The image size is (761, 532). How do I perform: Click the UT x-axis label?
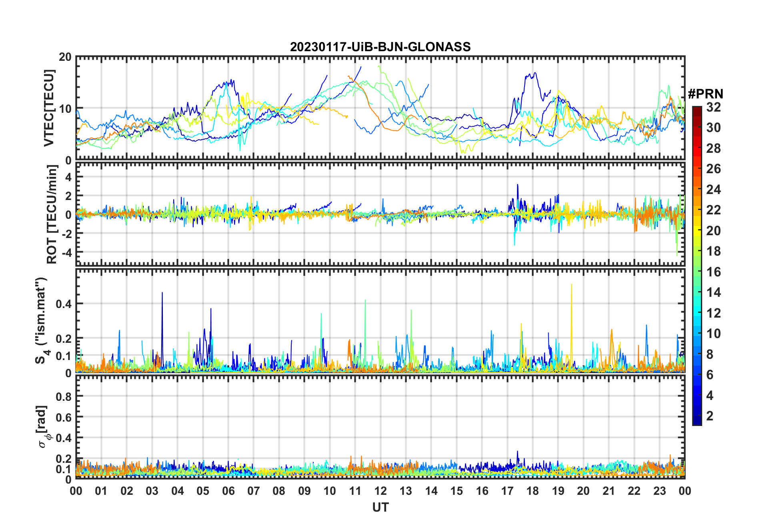pyautogui.click(x=380, y=507)
